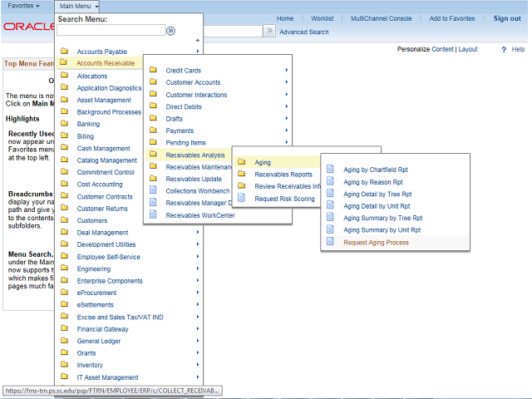The width and height of the screenshot is (532, 399).
Task: Open the Worklist link
Action: (x=322, y=18)
